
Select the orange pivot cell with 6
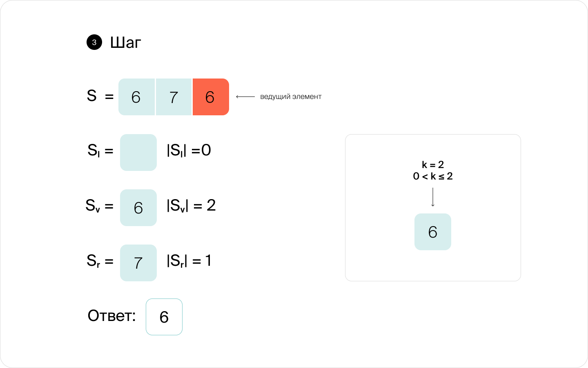[x=211, y=97]
